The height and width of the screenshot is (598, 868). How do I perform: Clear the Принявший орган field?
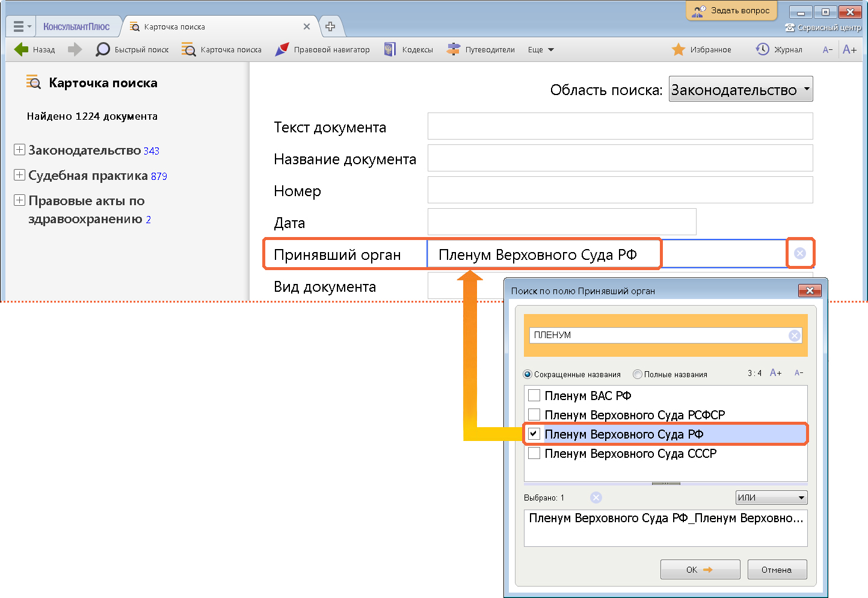coord(800,253)
